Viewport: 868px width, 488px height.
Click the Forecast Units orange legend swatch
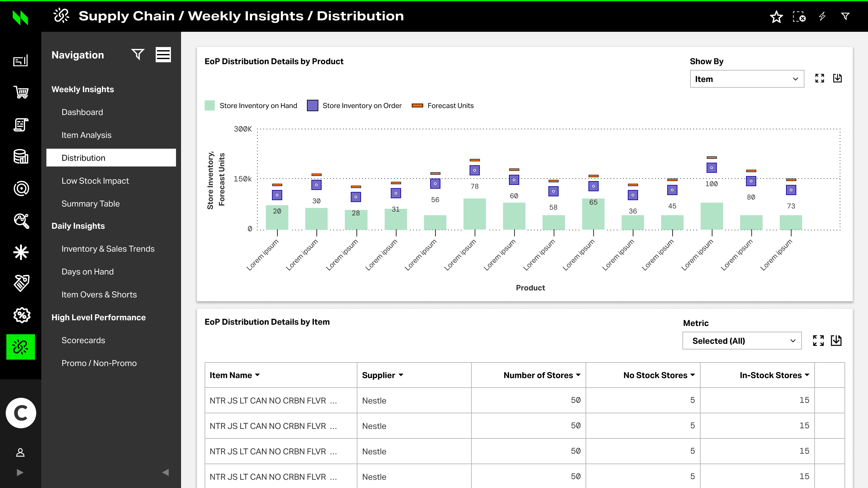417,105
